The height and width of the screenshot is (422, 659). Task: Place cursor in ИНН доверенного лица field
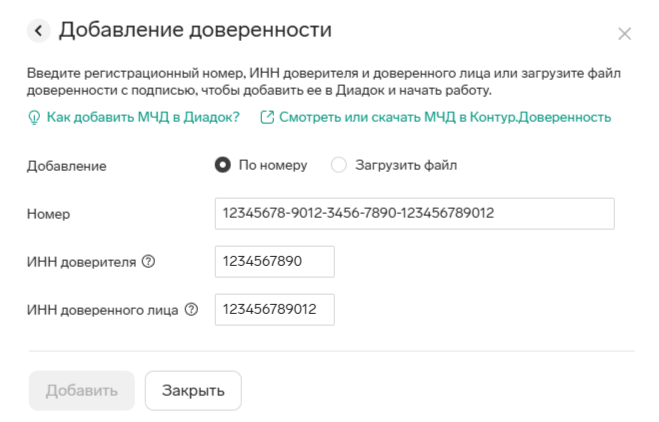(x=274, y=309)
